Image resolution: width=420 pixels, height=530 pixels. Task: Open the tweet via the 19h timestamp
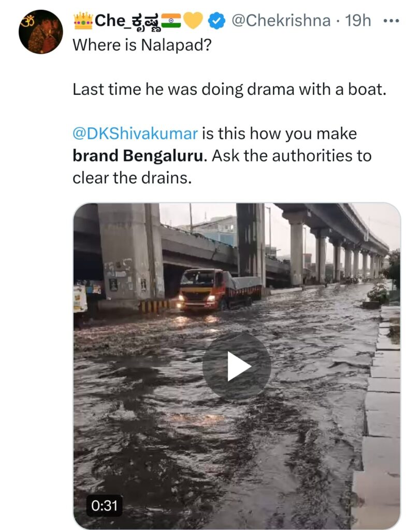pos(358,21)
